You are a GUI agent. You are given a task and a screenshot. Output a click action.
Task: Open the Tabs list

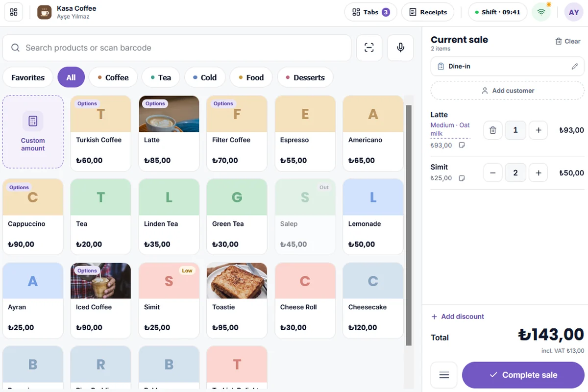[371, 12]
